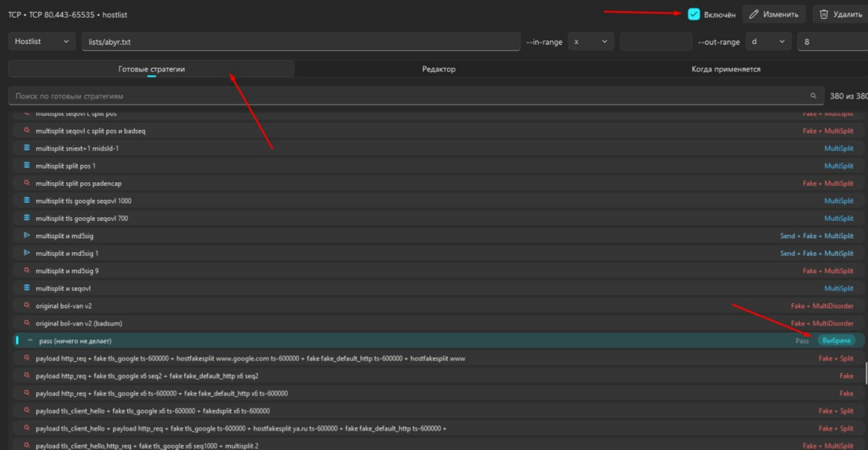Open the --in-range mode dropdown showing 'x'
The height and width of the screenshot is (450, 868).
[x=591, y=41]
